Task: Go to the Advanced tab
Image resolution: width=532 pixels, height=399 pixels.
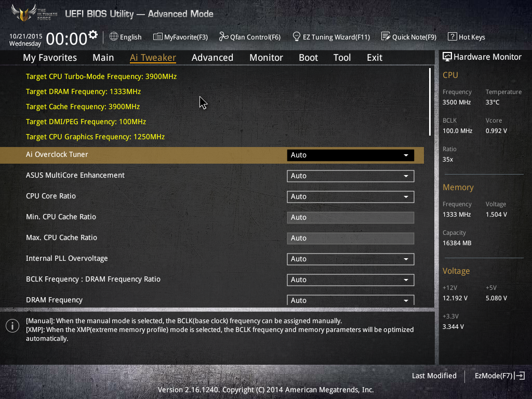Action: pyautogui.click(x=212, y=58)
